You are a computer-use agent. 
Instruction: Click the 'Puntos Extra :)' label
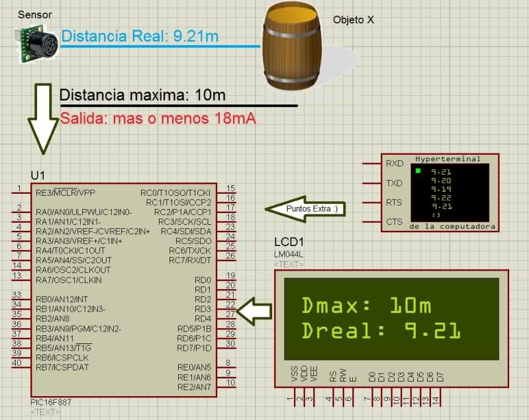312,208
